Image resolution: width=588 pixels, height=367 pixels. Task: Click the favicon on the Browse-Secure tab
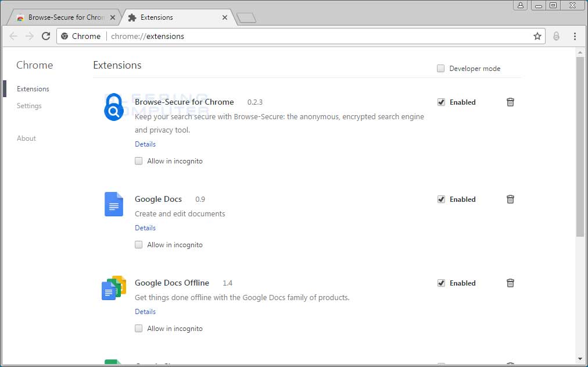point(20,17)
